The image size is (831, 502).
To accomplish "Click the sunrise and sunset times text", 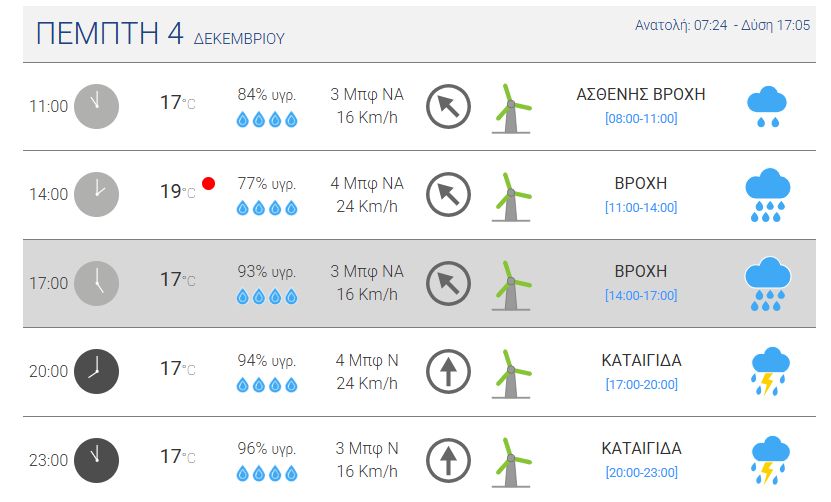I will pos(722,25).
